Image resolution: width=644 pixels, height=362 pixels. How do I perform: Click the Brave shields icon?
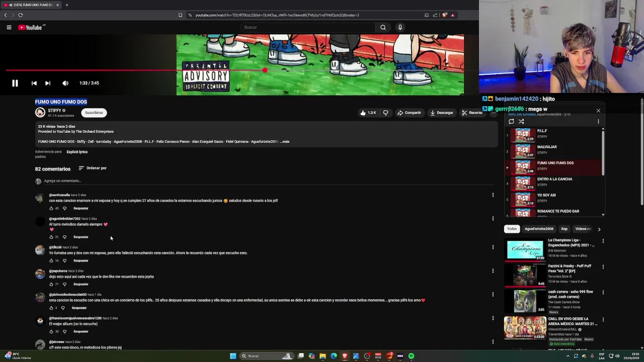(444, 15)
